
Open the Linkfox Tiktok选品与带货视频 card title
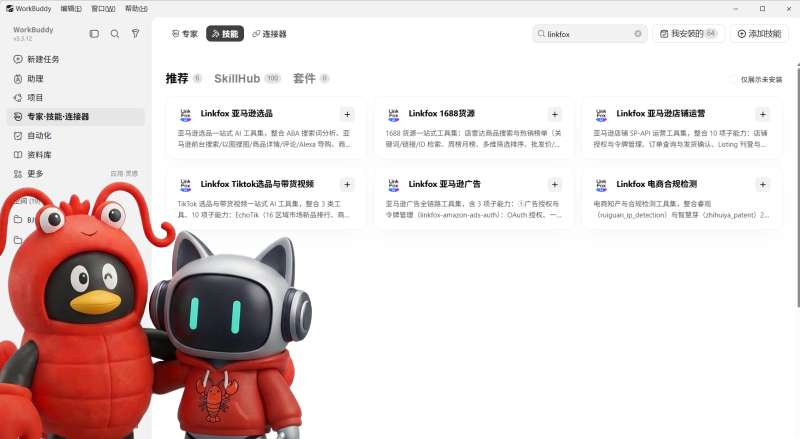pos(257,184)
